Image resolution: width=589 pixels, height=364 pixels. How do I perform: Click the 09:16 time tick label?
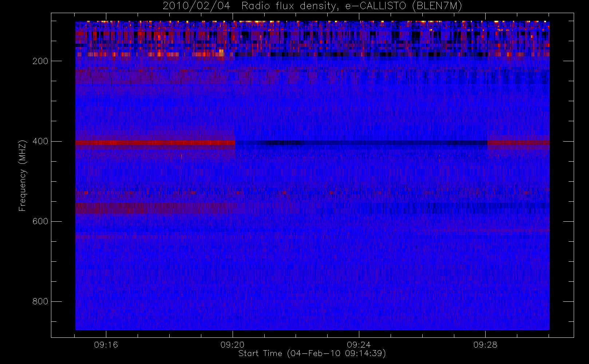(x=106, y=345)
